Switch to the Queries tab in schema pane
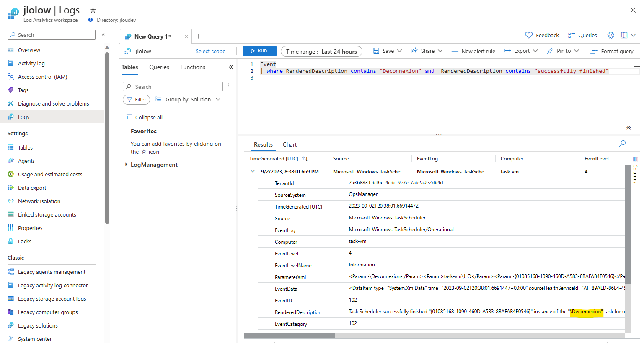The height and width of the screenshot is (343, 644). [159, 67]
